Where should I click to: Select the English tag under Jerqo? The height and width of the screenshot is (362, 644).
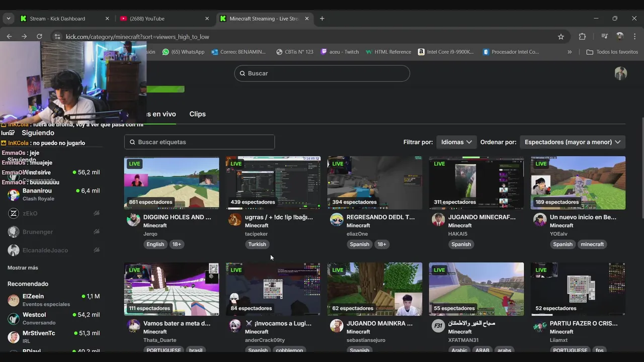click(155, 244)
